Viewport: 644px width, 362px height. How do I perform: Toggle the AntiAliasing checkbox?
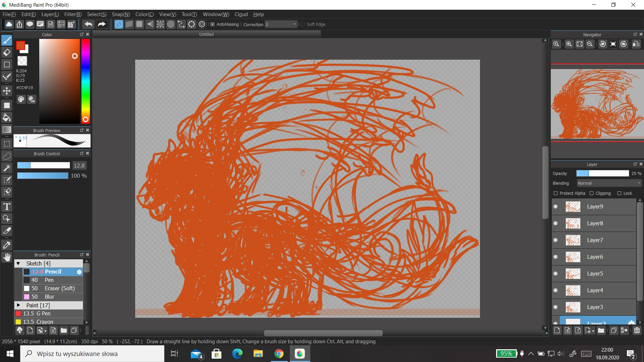pyautogui.click(x=212, y=24)
